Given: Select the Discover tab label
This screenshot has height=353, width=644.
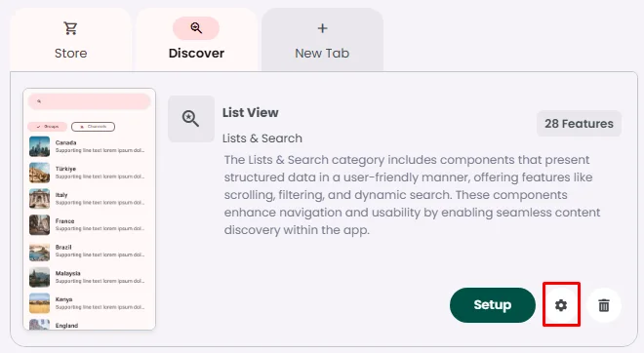Looking at the screenshot, I should [x=196, y=53].
